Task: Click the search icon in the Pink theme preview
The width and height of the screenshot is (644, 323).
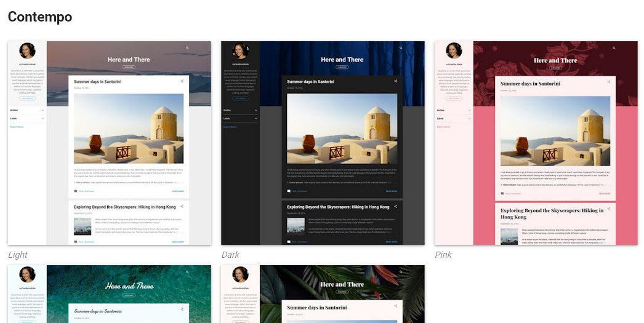Action: [x=614, y=48]
